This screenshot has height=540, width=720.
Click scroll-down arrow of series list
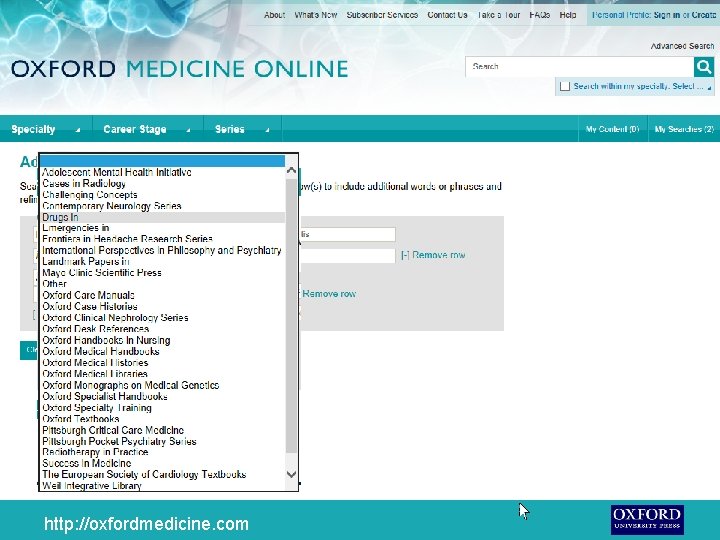tap(291, 474)
